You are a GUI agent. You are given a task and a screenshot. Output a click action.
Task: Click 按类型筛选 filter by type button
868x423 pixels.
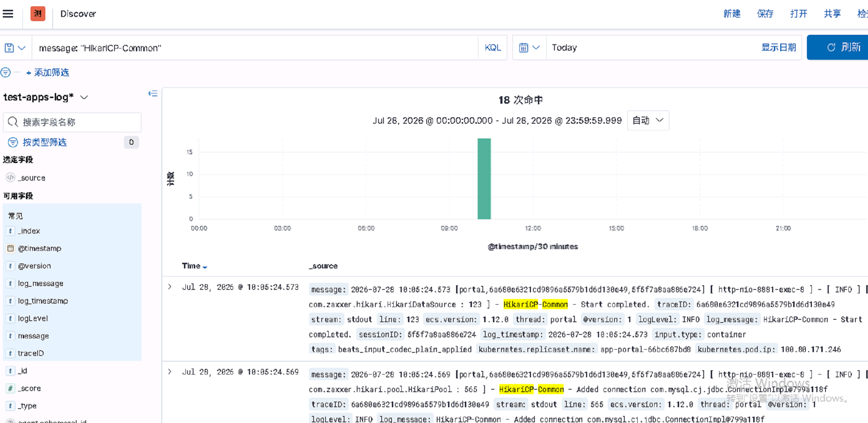click(45, 142)
